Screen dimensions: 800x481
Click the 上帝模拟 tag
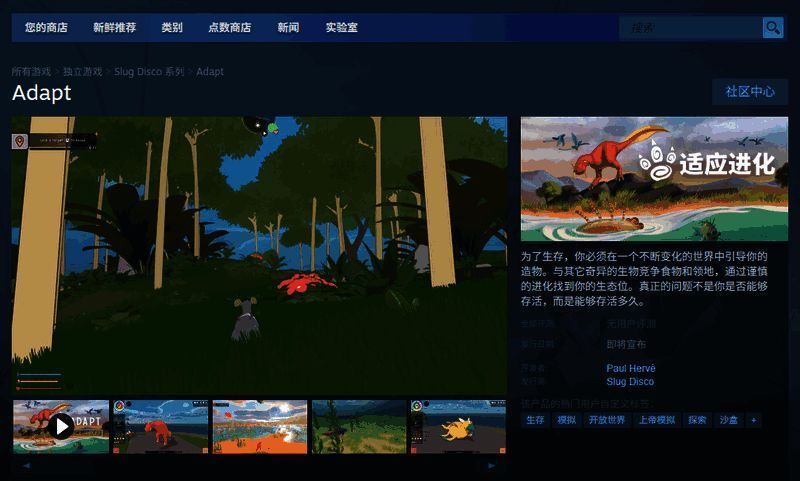[657, 420]
